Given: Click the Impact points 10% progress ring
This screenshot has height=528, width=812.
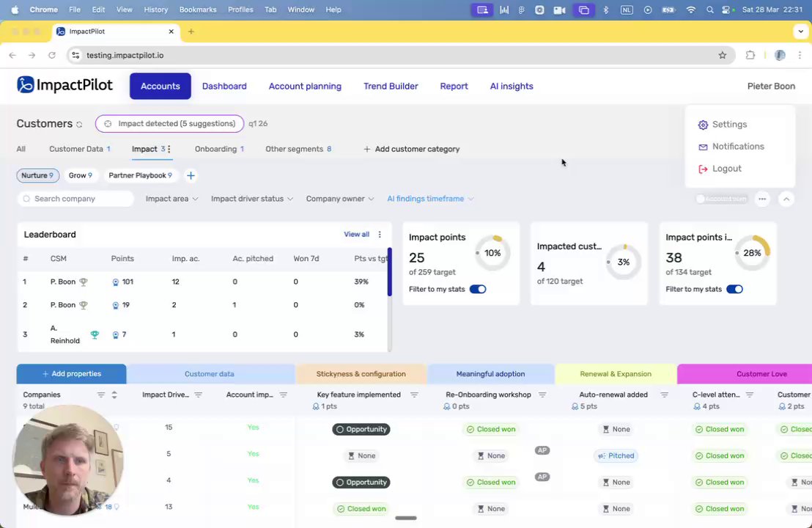Looking at the screenshot, I should (492, 254).
